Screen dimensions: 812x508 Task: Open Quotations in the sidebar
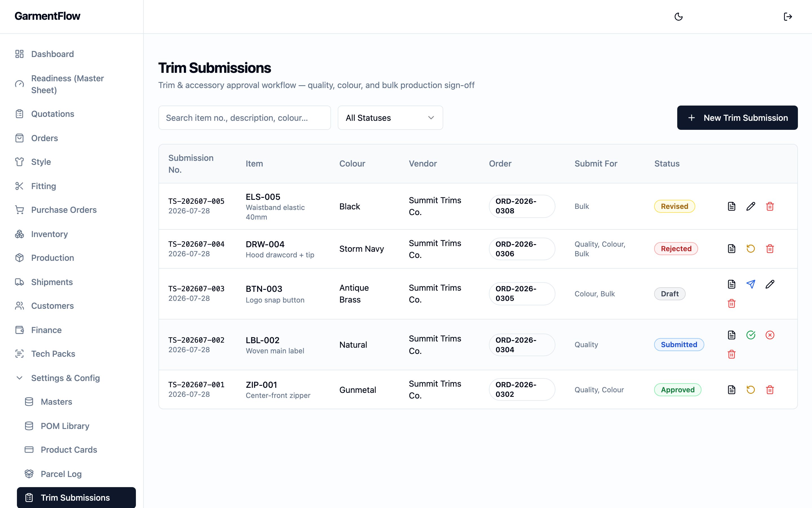tap(72, 114)
